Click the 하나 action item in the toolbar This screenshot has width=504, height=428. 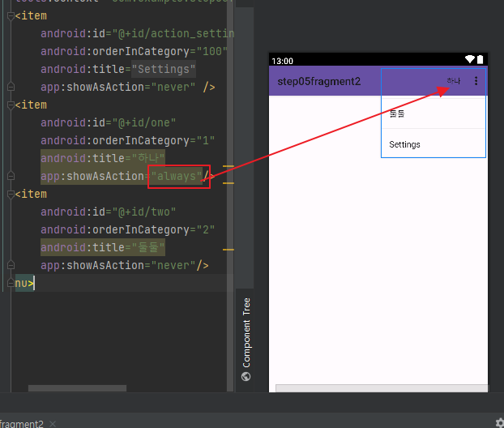454,81
